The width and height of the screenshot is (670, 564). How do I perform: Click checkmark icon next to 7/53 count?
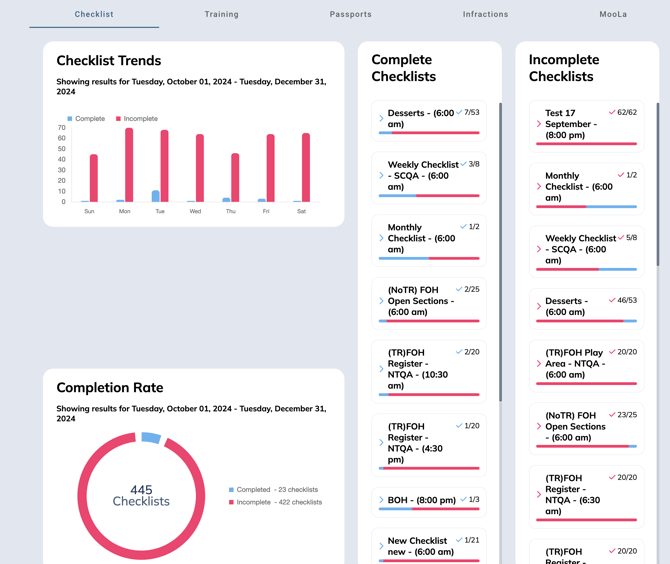459,113
